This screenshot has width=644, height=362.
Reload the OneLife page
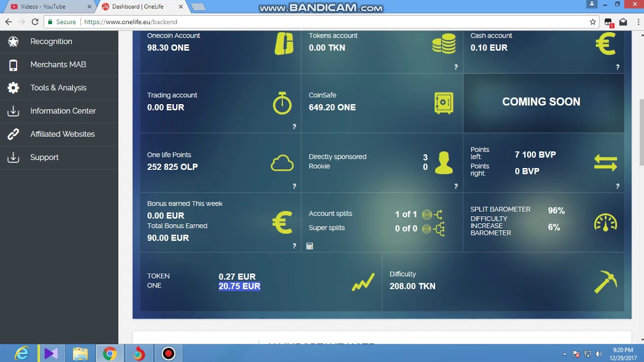tap(35, 22)
